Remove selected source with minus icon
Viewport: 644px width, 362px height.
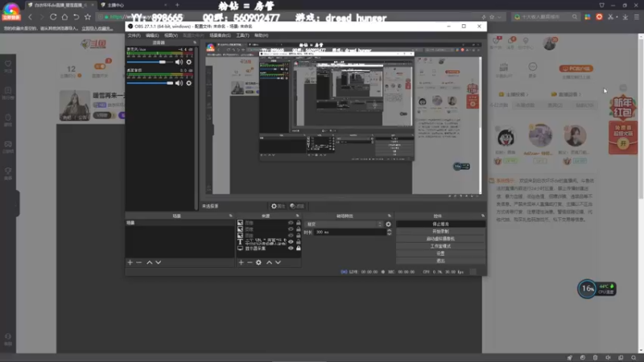pos(250,262)
